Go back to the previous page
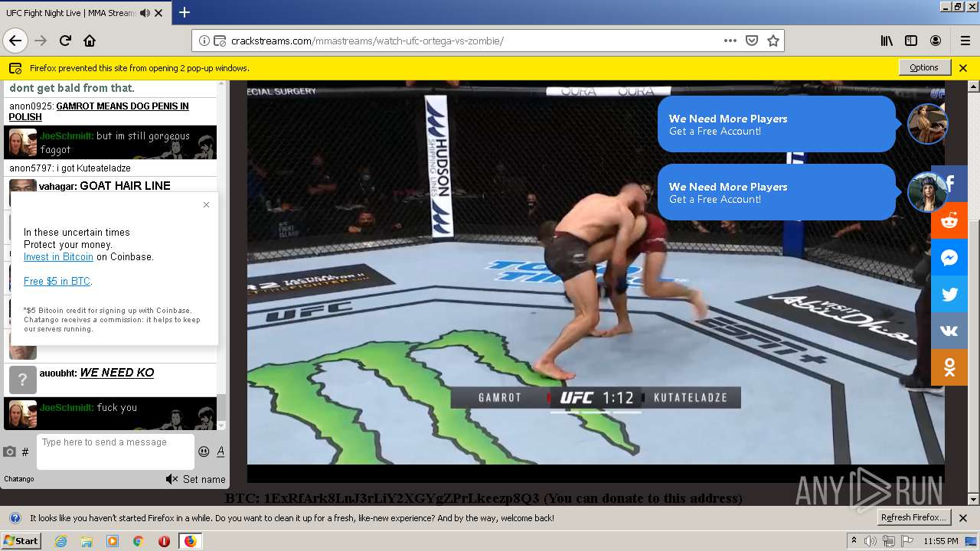This screenshot has height=551, width=980. [15, 41]
